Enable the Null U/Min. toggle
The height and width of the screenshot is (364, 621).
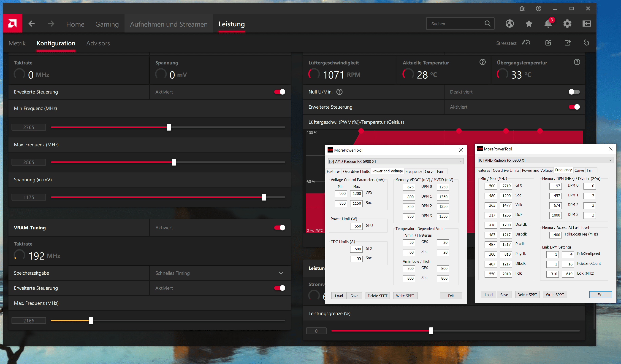pos(574,92)
